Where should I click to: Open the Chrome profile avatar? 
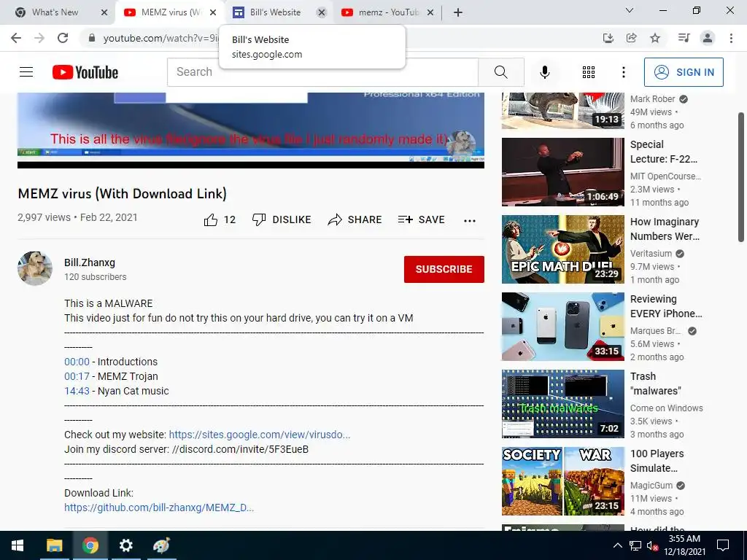click(x=708, y=38)
